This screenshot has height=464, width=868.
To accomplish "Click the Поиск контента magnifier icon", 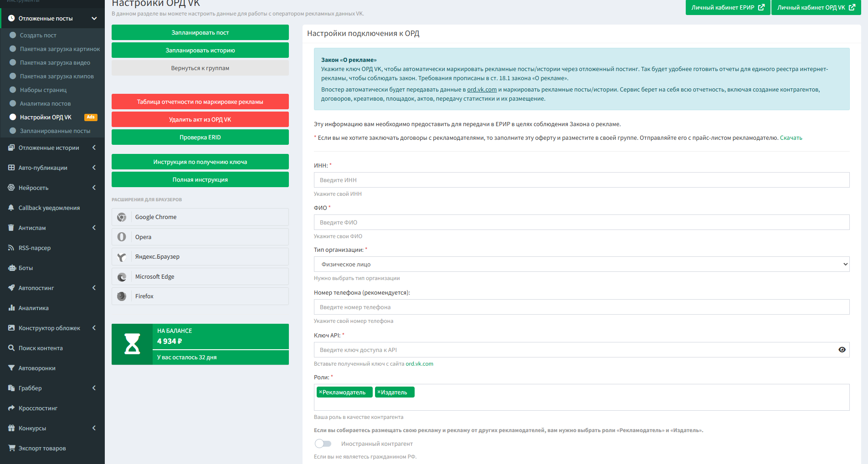I will 11,348.
